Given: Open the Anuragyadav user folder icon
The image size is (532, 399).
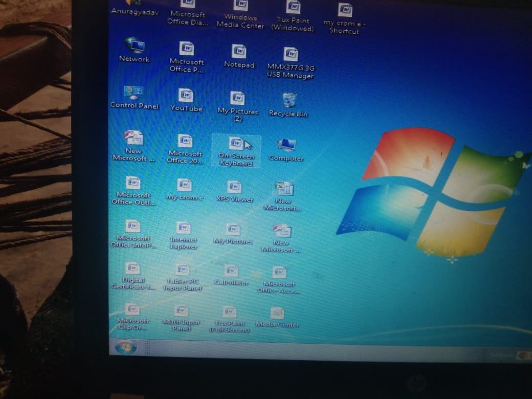Looking at the screenshot, I should [x=135, y=8].
